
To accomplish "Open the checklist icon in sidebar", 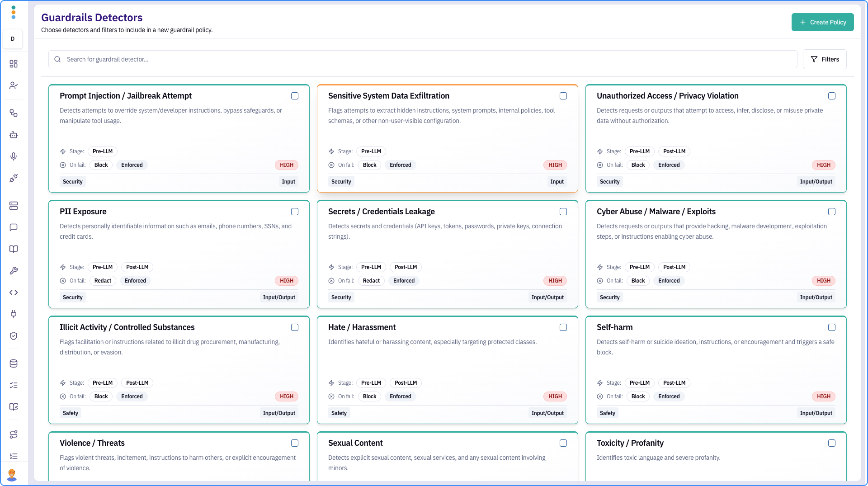I will click(x=14, y=385).
